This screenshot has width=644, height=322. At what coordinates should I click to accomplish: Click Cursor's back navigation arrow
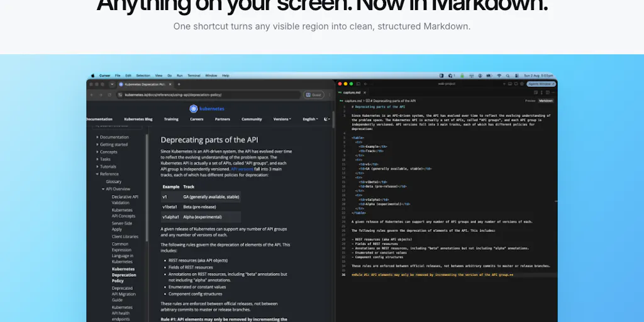pyautogui.click(x=365, y=84)
